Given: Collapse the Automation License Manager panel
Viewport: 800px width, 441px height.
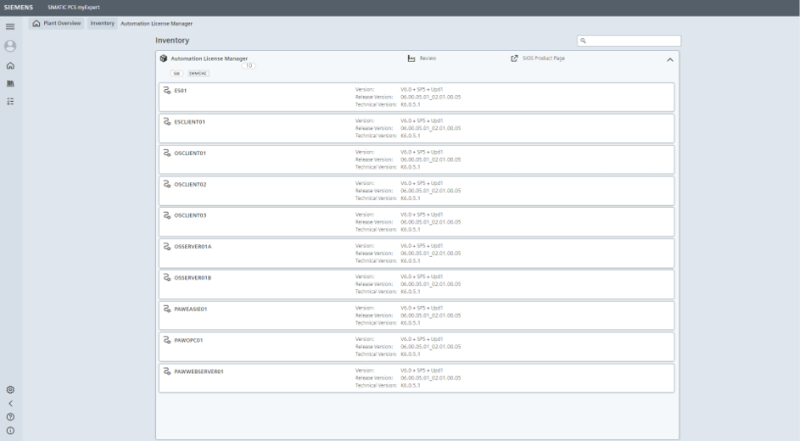Looking at the screenshot, I should [670, 60].
